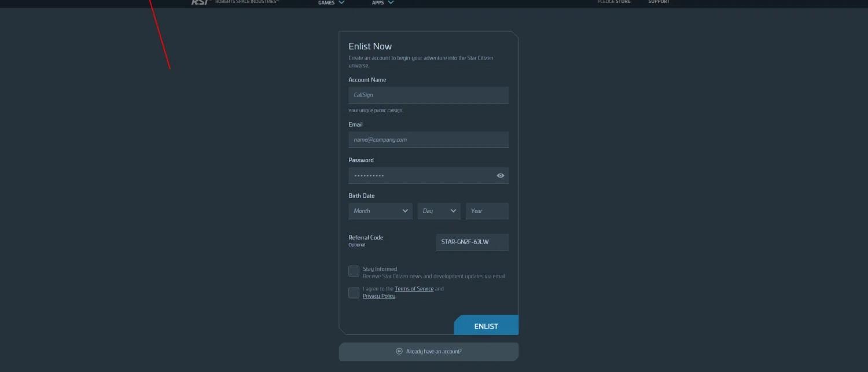This screenshot has height=372, width=868.
Task: Check the Terms of Service agreement box
Action: click(x=354, y=293)
